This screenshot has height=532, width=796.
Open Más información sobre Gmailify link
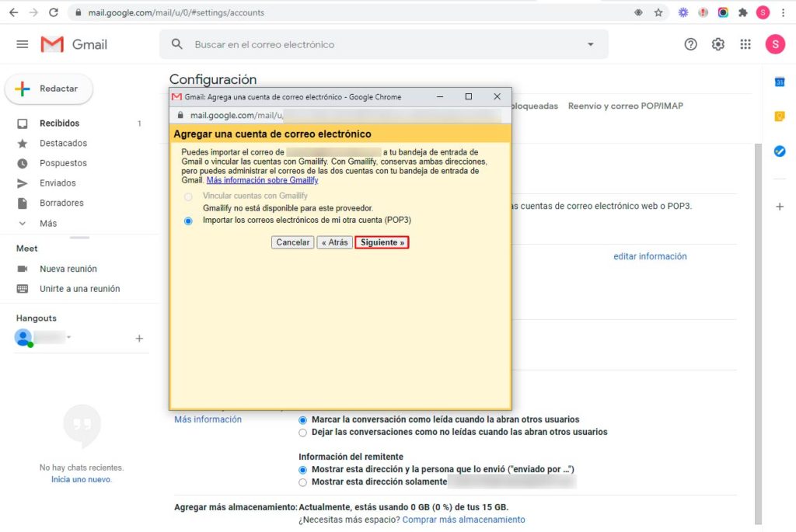[262, 180]
